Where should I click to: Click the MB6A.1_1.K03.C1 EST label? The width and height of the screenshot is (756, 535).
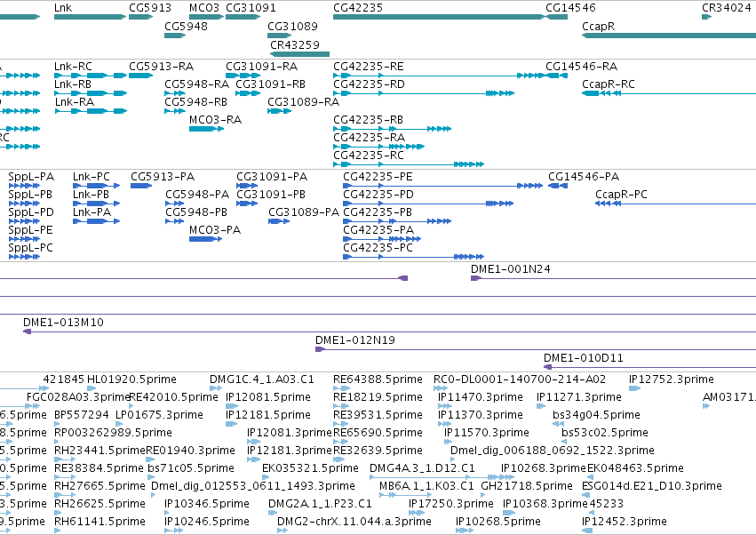pyautogui.click(x=426, y=486)
